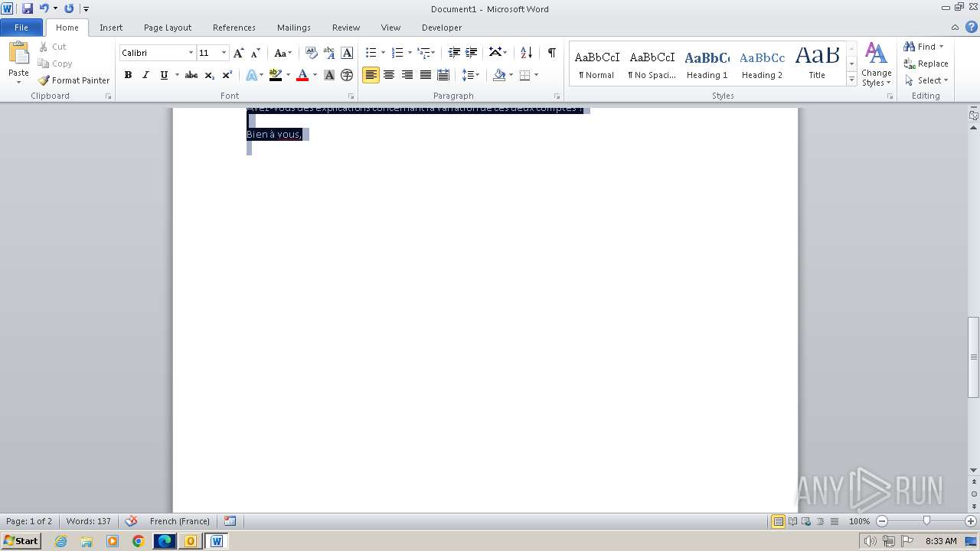Click Decrease Indent icon
This screenshot has height=551, width=980.
tap(454, 53)
